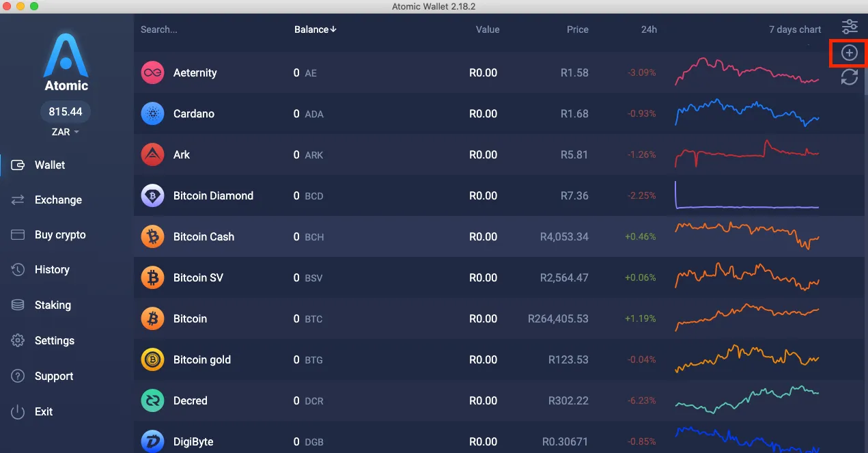Click the R2,564.47 Bitcoin SV price
868x453 pixels.
pyautogui.click(x=564, y=277)
